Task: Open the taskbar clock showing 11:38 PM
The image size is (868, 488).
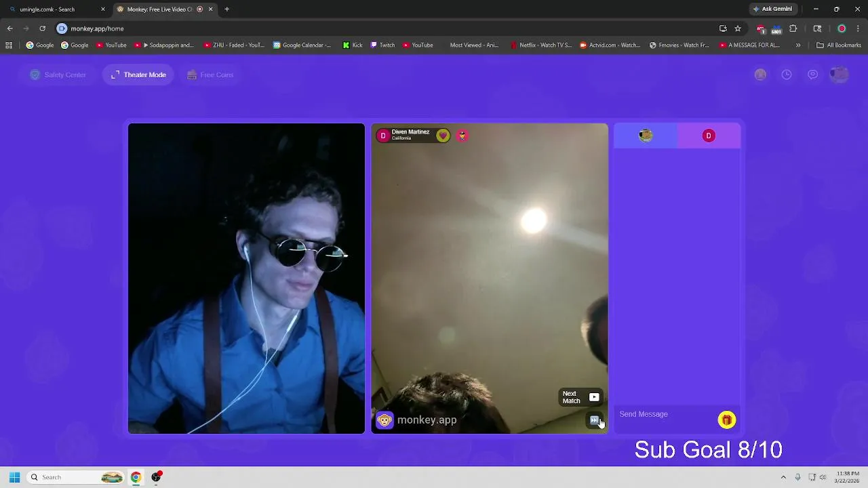Action: [x=848, y=477]
